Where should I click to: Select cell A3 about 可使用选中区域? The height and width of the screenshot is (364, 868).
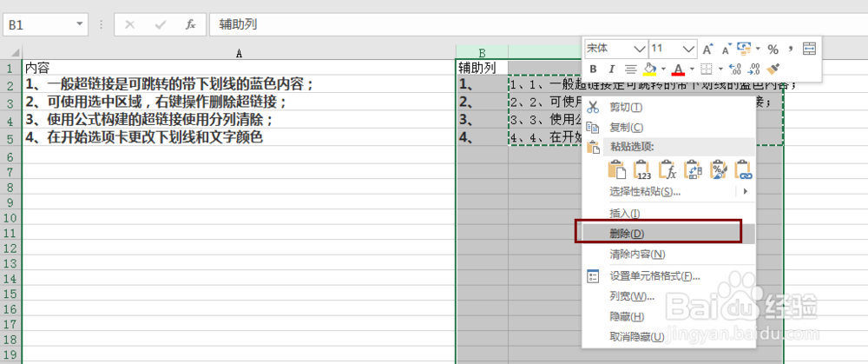(x=239, y=102)
